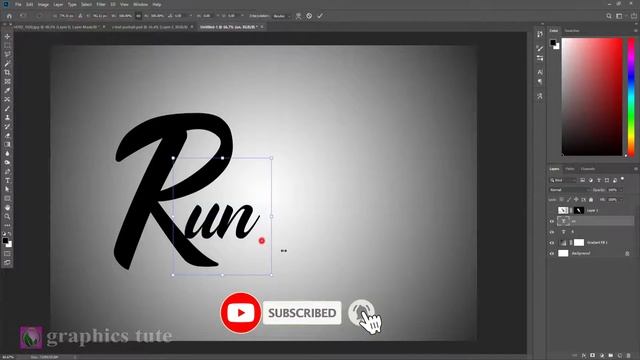Screen dimensions: 640x360
Task: Open the workspace switcher icon
Action: (x=620, y=16)
